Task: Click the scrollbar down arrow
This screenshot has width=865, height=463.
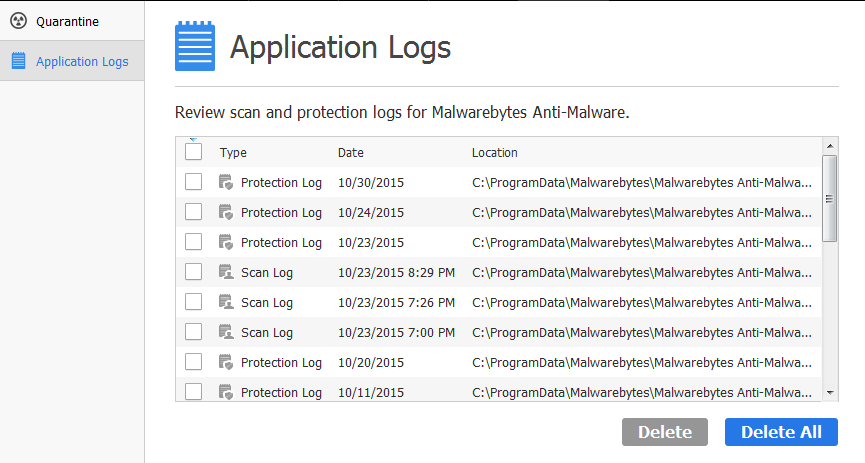Action: (830, 393)
